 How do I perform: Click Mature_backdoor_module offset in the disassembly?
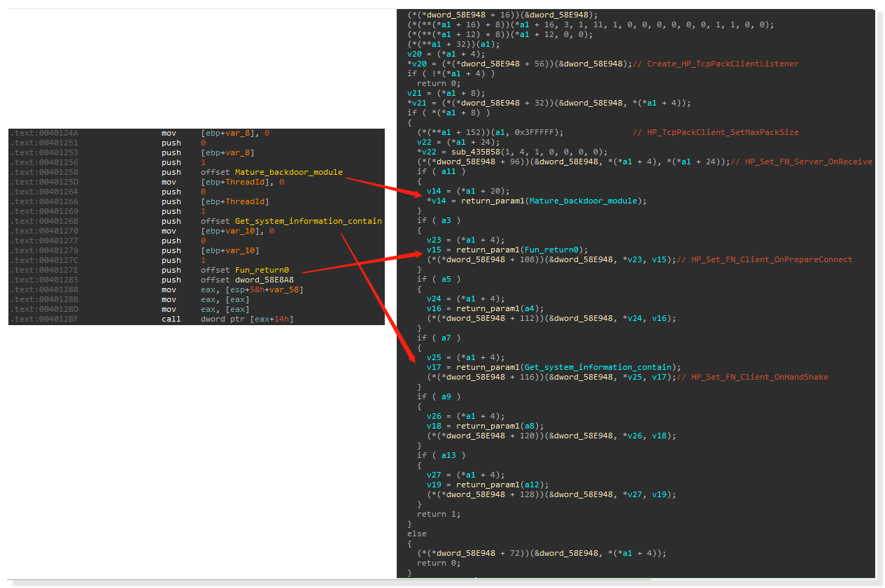point(288,172)
